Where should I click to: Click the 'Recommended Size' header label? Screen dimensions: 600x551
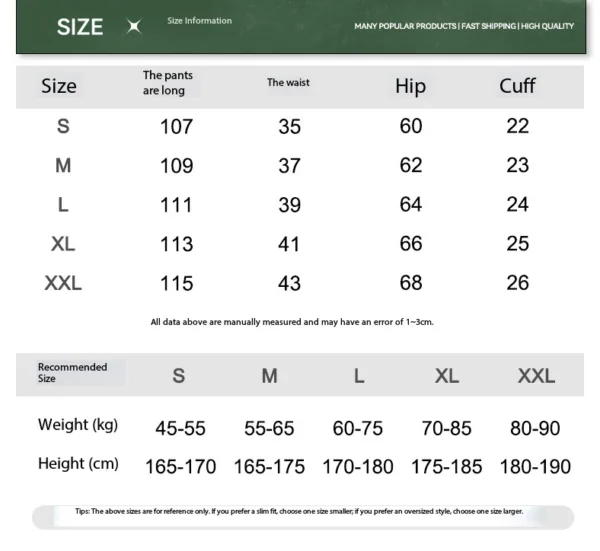(x=72, y=373)
